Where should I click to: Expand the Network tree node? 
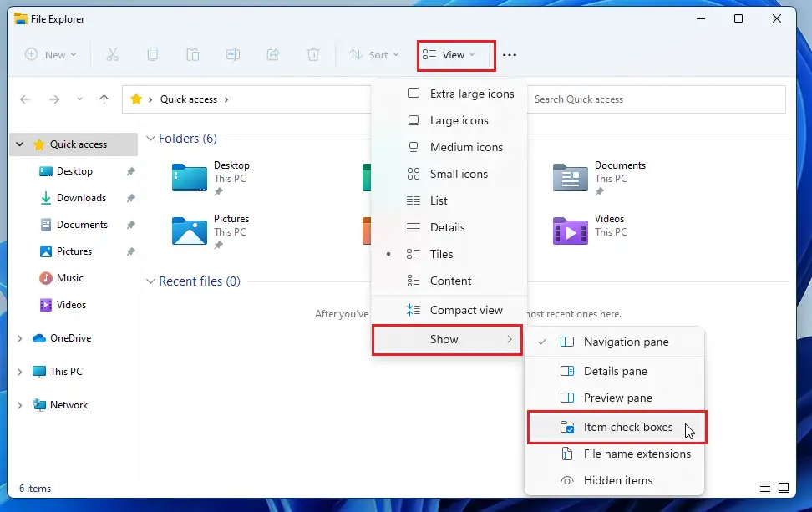[x=20, y=405]
